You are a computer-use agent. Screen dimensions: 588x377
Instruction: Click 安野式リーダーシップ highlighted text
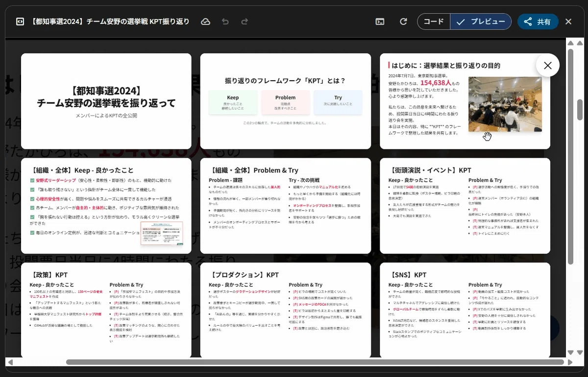pos(55,180)
